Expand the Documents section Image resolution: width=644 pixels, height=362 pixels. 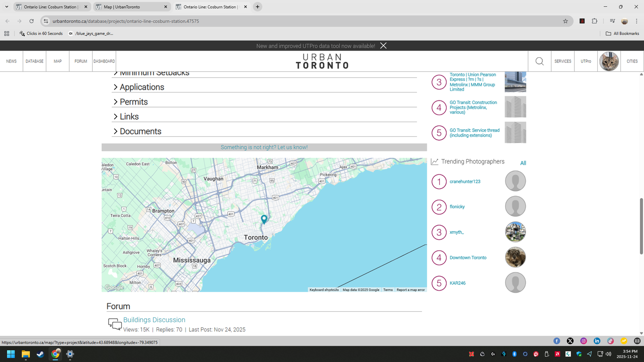tap(140, 131)
